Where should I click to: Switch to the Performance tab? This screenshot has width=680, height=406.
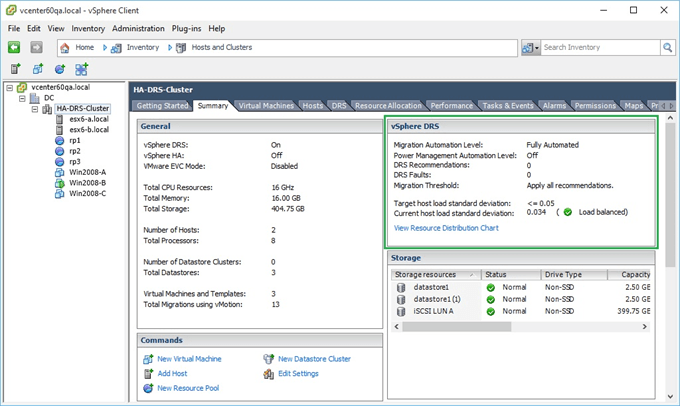click(451, 106)
